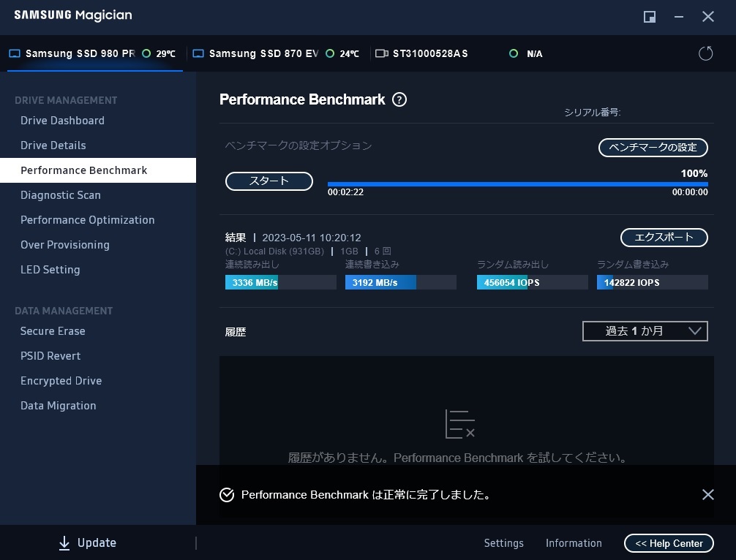Switch Magician to compact window mode
Screen dimensions: 736x560
click(x=649, y=17)
